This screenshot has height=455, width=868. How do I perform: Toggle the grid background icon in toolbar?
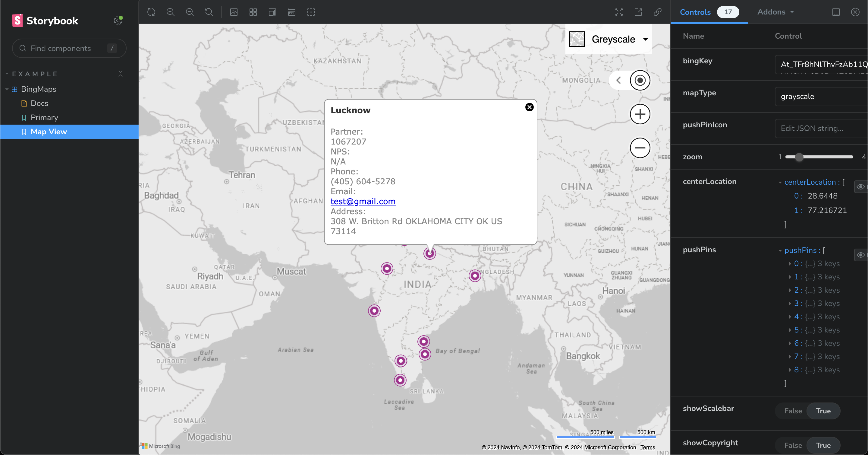pyautogui.click(x=253, y=12)
